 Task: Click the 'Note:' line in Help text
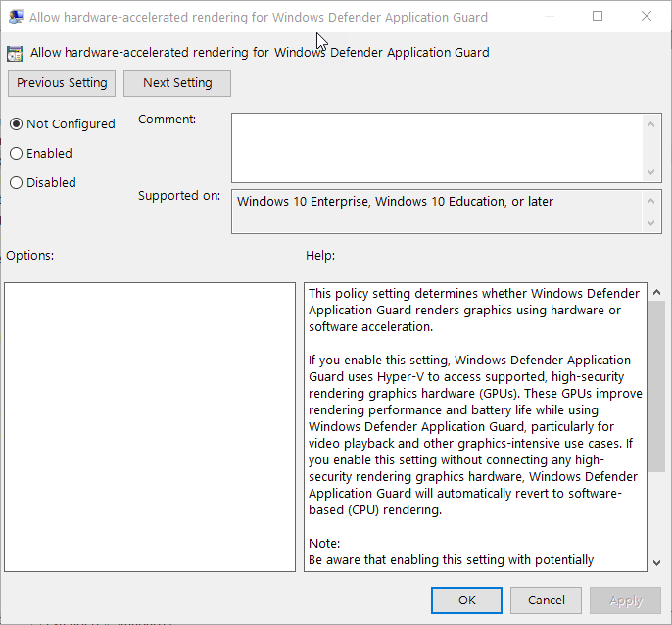324,544
